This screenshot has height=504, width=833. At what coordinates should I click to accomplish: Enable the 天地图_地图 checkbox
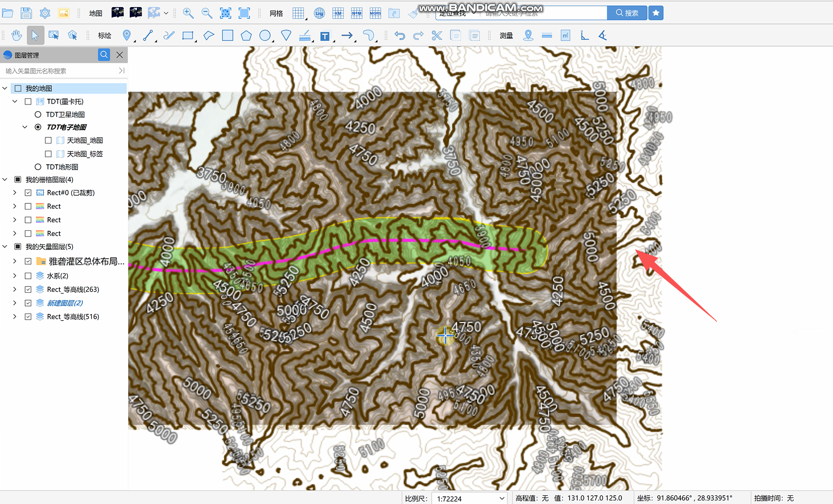[x=48, y=140]
